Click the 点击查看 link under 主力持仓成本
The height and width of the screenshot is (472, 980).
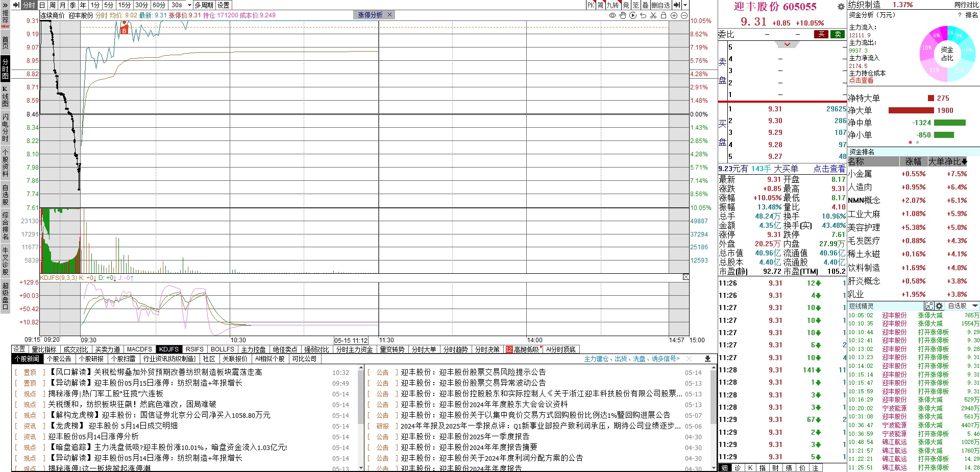click(861, 81)
